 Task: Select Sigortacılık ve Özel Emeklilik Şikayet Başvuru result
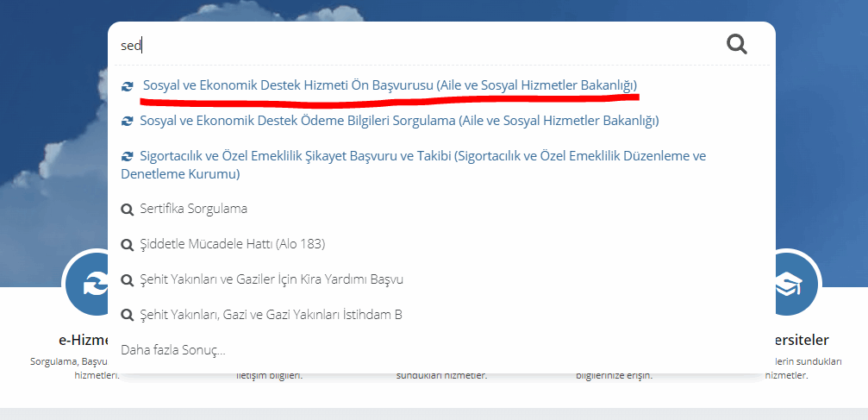[x=422, y=156]
